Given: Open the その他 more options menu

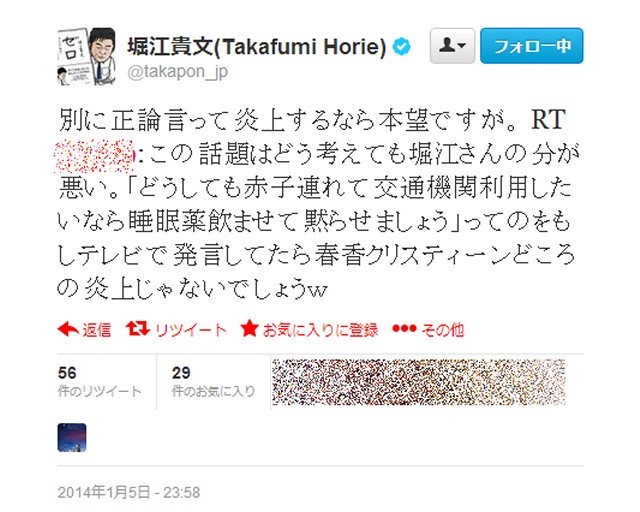Looking at the screenshot, I should pyautogui.click(x=443, y=329).
